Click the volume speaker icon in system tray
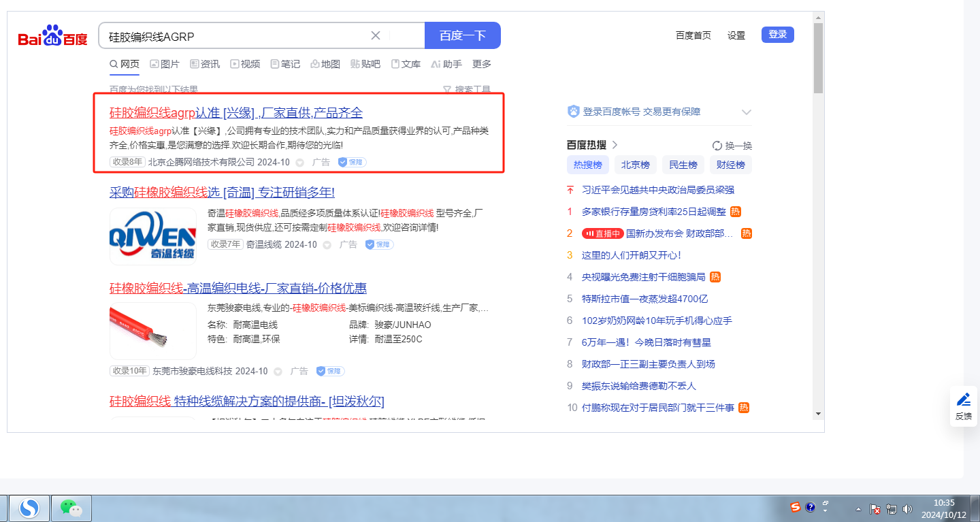Screen dimensions: 980x522 906,508
